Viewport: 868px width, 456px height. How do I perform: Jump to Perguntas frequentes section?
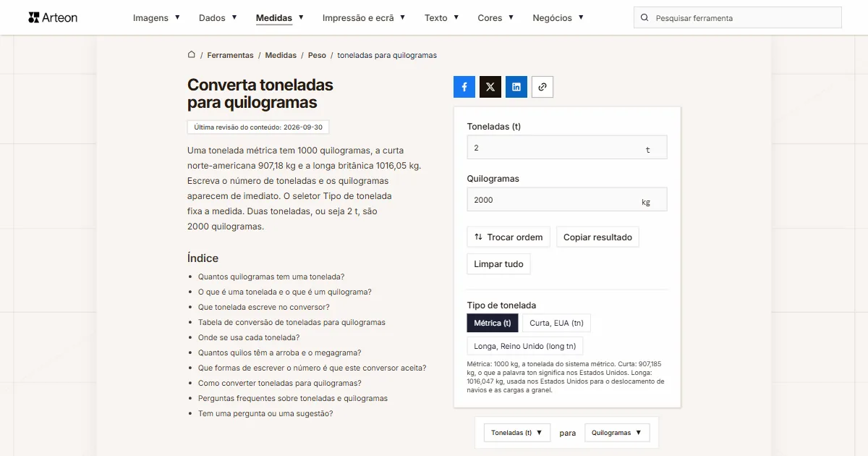[x=293, y=398]
